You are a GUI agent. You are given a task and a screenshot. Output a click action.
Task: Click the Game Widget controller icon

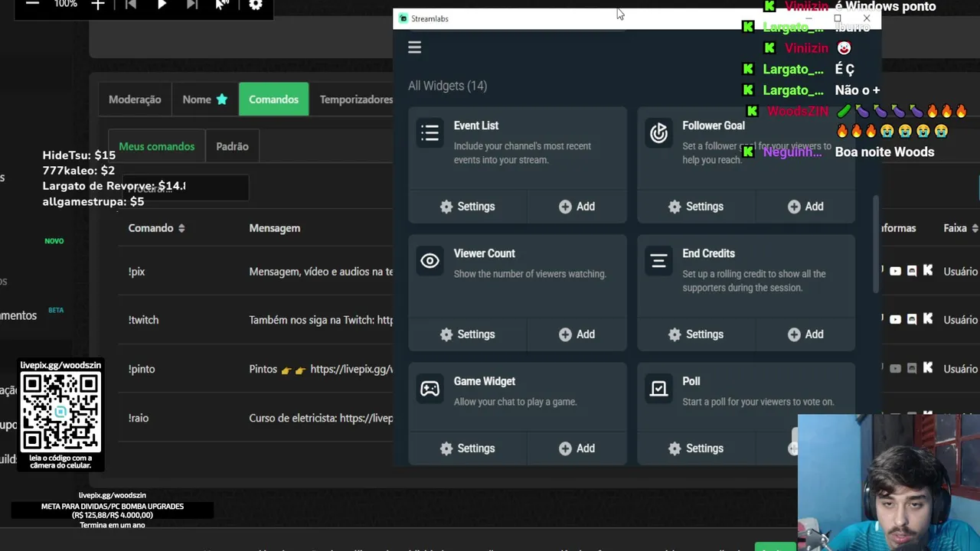point(430,389)
